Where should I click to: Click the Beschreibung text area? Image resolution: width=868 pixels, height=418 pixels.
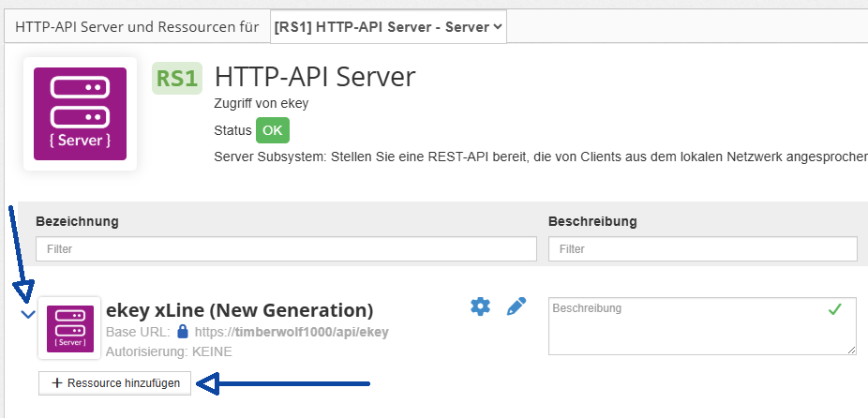point(702,326)
